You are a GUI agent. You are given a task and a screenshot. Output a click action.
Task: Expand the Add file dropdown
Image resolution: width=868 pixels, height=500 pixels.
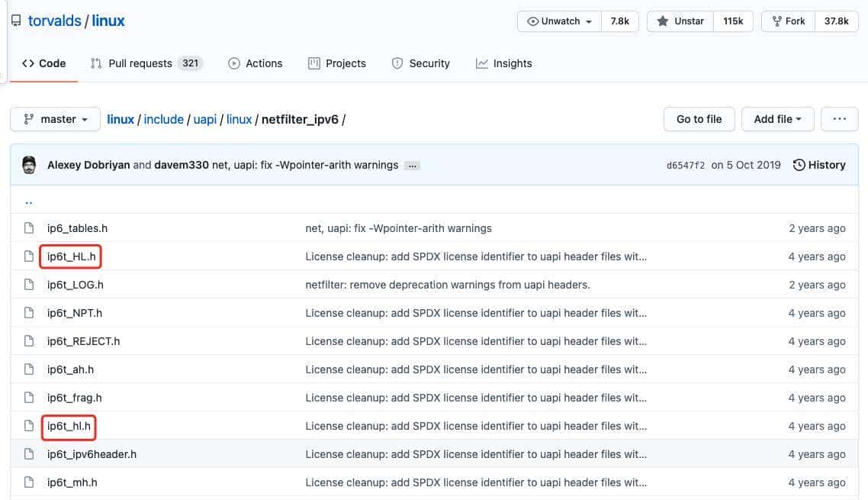click(777, 119)
